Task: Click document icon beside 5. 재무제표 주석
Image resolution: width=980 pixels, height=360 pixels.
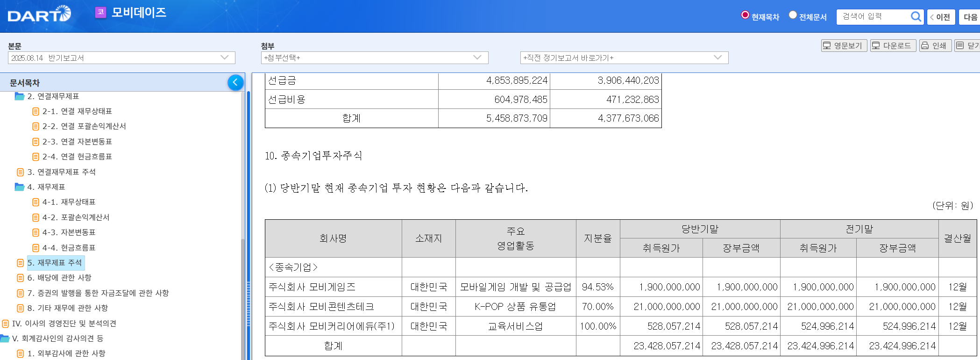Action: coord(20,263)
